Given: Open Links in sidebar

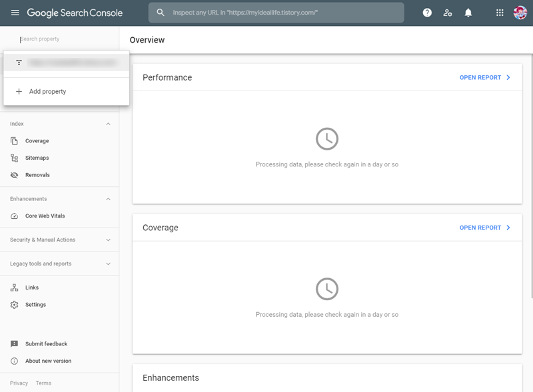Looking at the screenshot, I should click(x=32, y=288).
